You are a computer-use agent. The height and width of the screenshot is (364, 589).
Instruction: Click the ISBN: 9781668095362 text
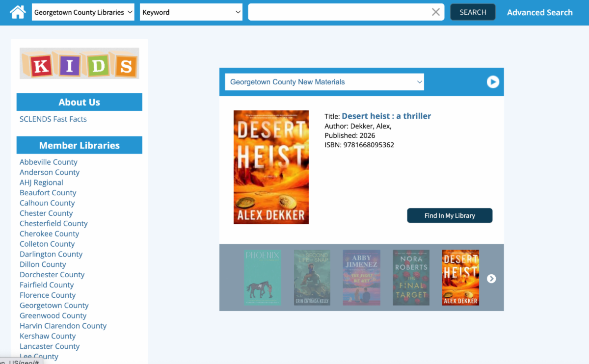(359, 145)
